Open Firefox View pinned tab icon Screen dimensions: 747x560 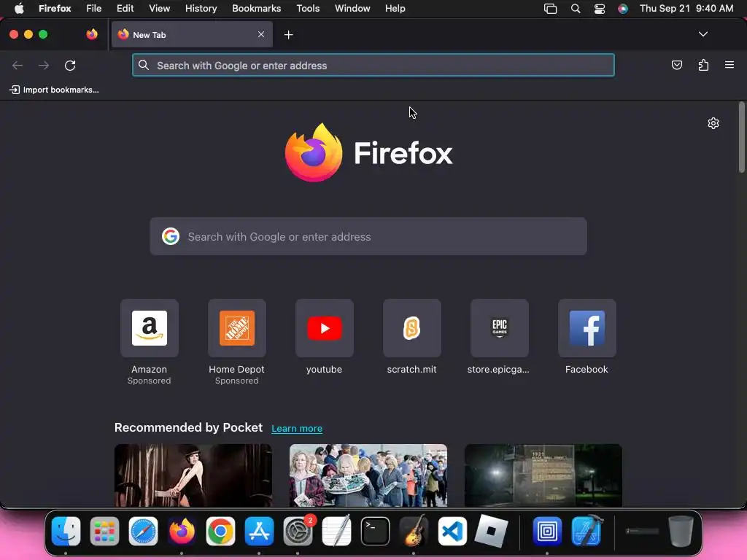tap(92, 34)
